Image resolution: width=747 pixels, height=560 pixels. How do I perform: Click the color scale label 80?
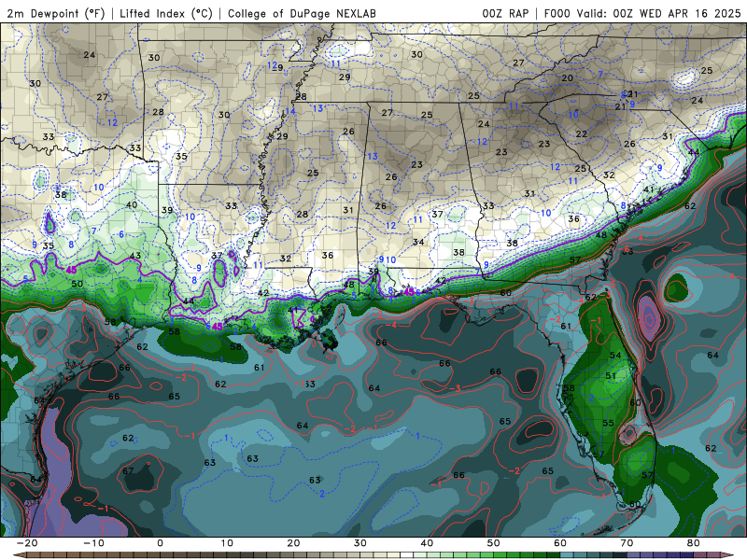(x=694, y=543)
